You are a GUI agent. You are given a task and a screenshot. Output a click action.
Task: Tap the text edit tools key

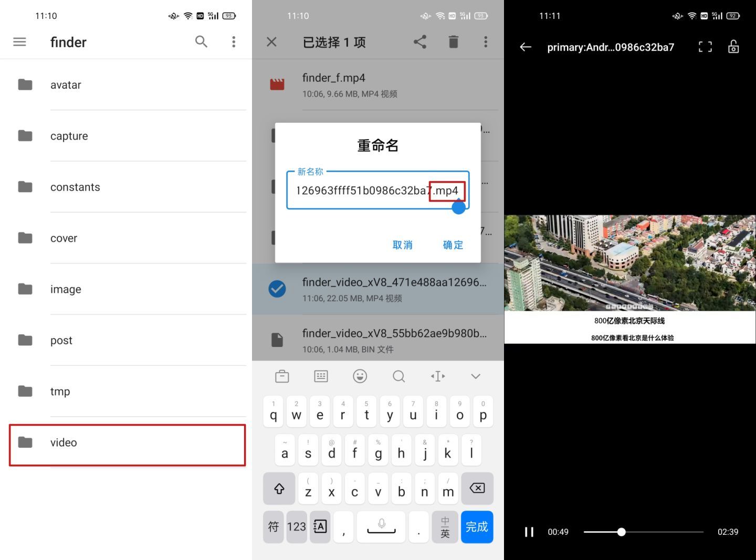320,527
